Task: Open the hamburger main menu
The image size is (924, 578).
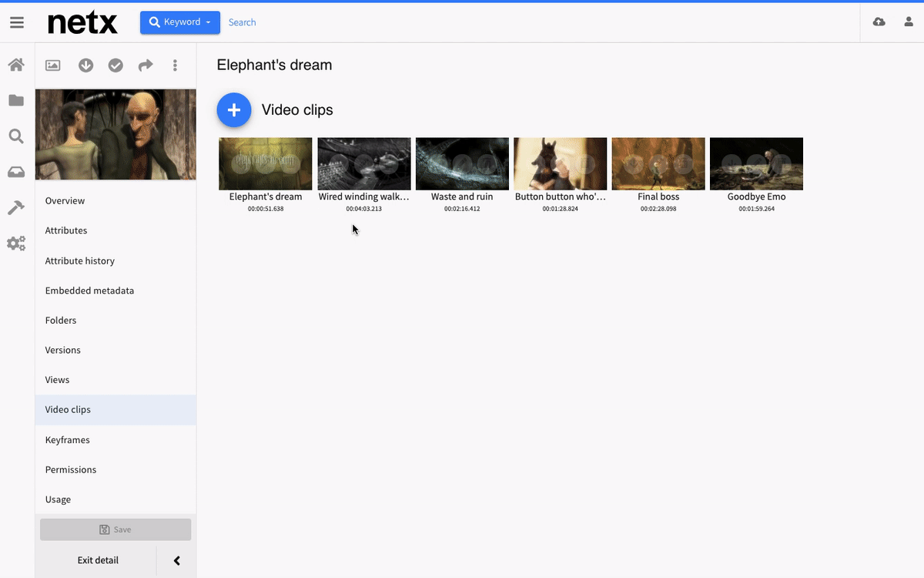Action: coord(17,22)
